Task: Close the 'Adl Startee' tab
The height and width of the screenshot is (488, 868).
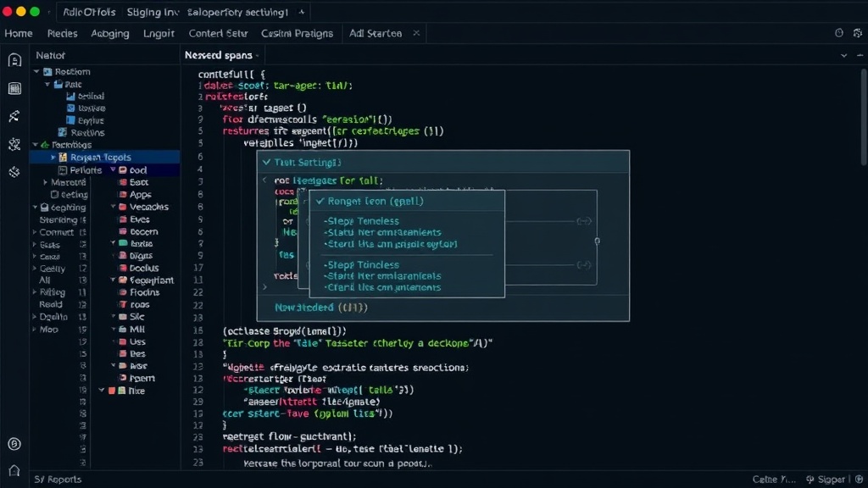Action: point(416,33)
